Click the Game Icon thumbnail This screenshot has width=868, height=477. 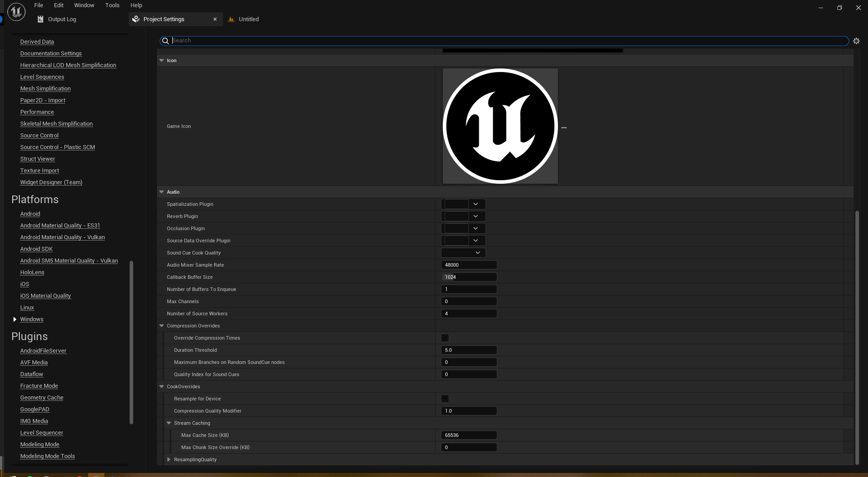[x=500, y=126]
